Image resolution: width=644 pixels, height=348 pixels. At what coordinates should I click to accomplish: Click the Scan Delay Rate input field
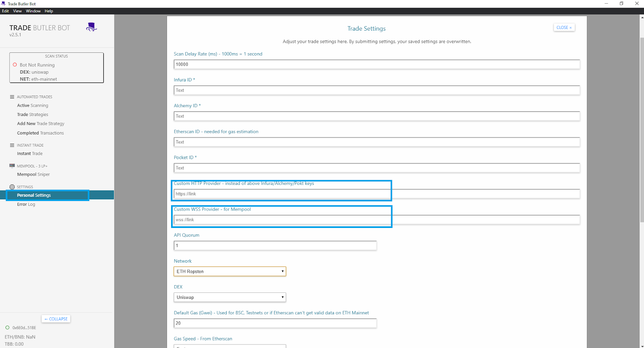377,64
